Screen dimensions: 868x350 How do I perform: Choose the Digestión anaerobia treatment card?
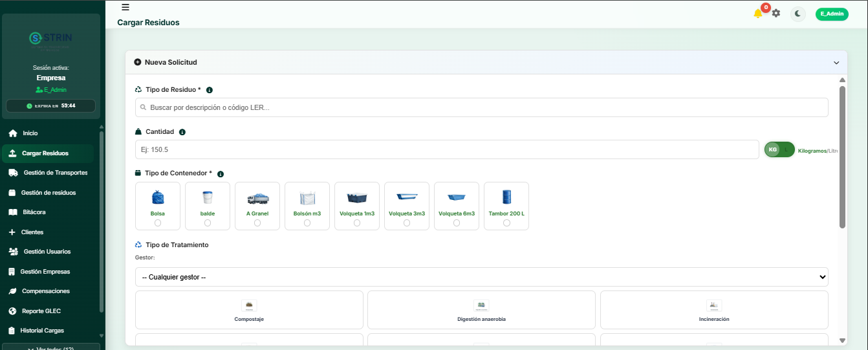pos(481,310)
